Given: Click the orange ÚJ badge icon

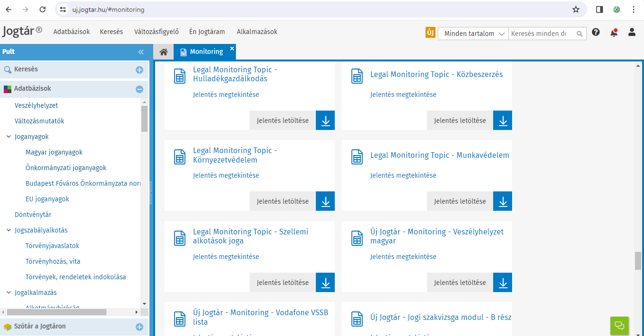Looking at the screenshot, I should tap(430, 33).
